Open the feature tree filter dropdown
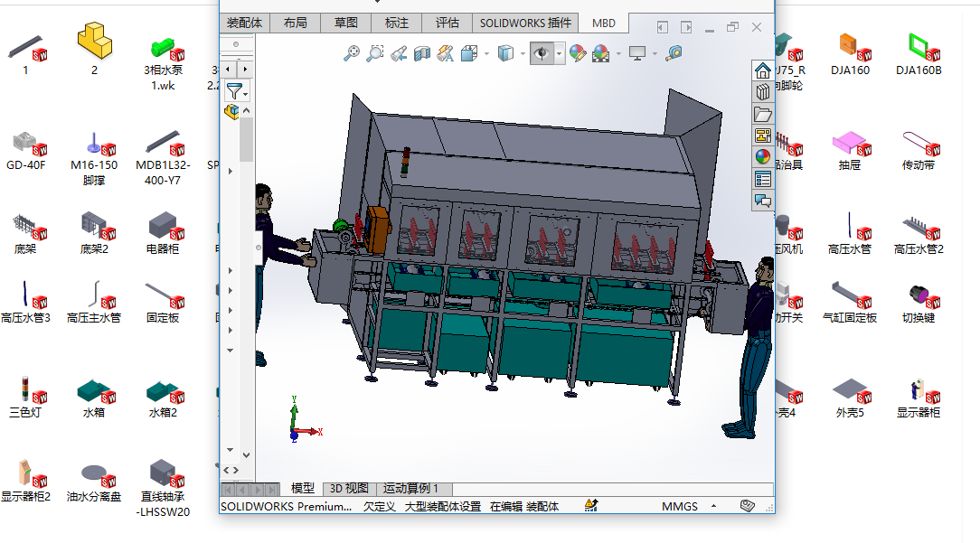Viewport: 980px width, 543px height. [236, 91]
